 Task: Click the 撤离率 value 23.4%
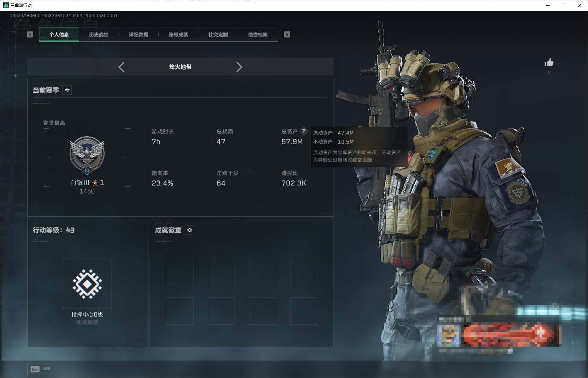tap(163, 183)
